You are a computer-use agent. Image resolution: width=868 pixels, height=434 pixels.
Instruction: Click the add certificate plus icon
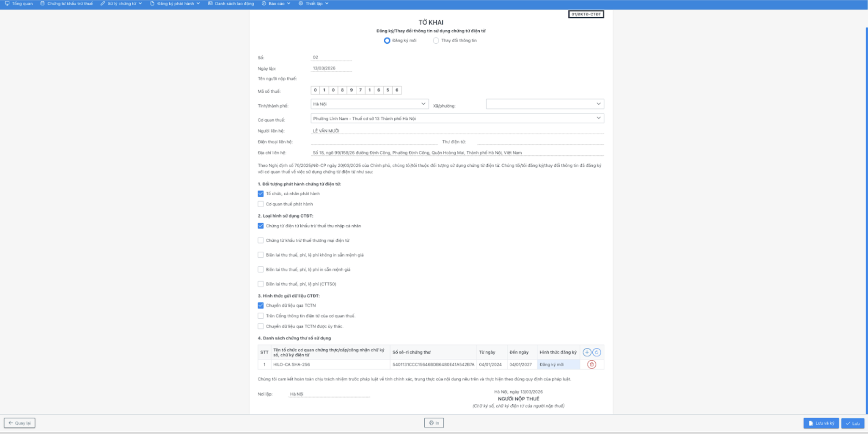[586, 352]
